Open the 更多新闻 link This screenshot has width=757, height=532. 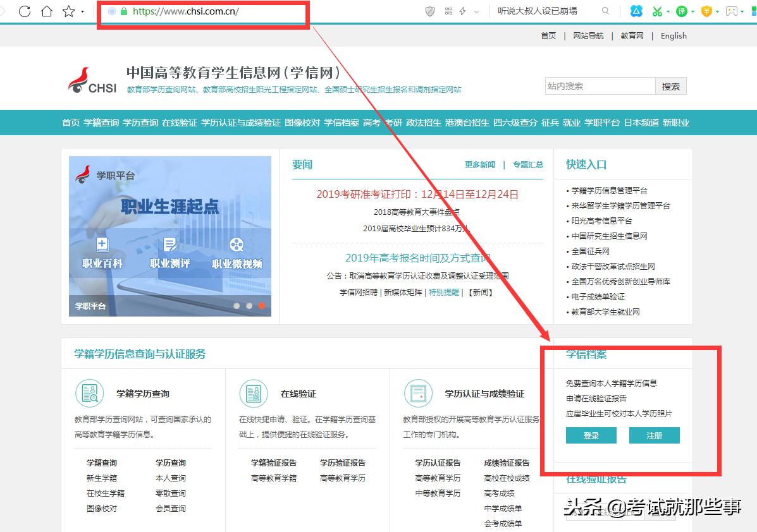click(x=479, y=164)
